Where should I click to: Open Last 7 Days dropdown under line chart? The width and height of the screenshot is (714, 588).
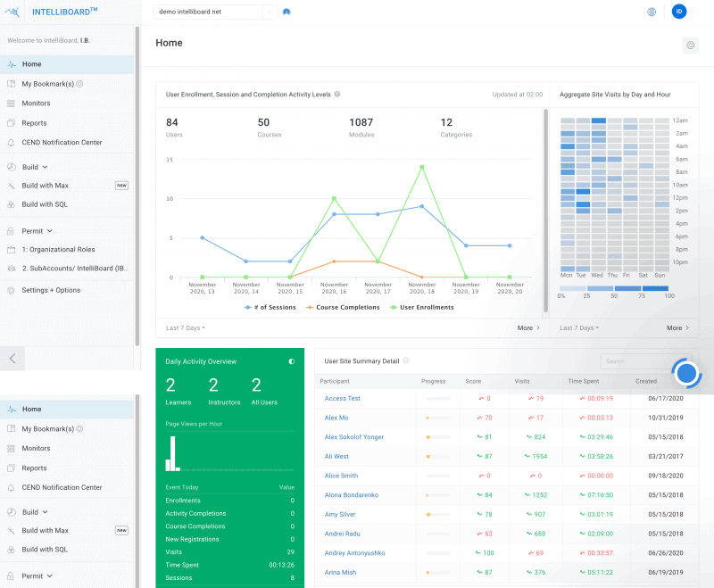186,327
